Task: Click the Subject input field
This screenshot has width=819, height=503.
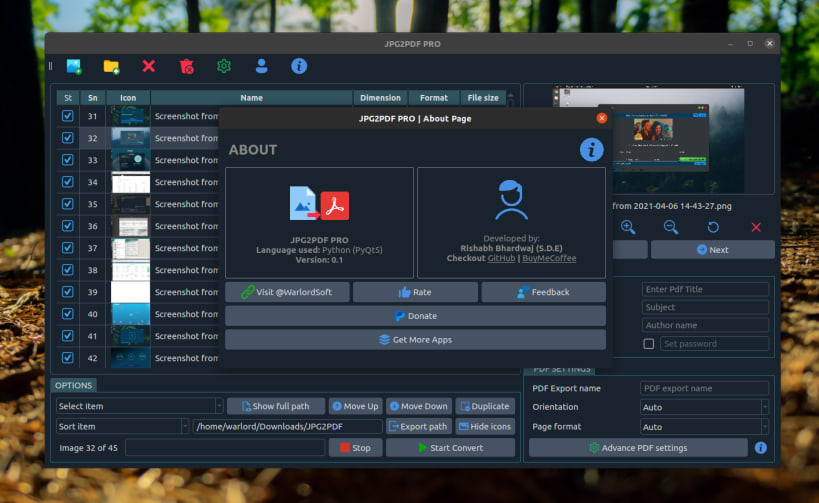Action: pos(705,307)
